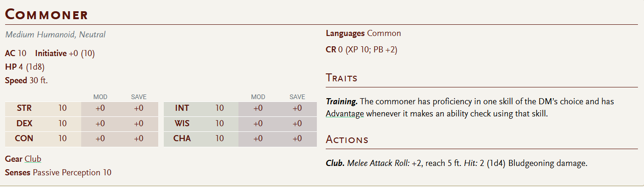This screenshot has width=644, height=187.
Task: Click the Initiative +0 (10) value
Action: click(82, 53)
